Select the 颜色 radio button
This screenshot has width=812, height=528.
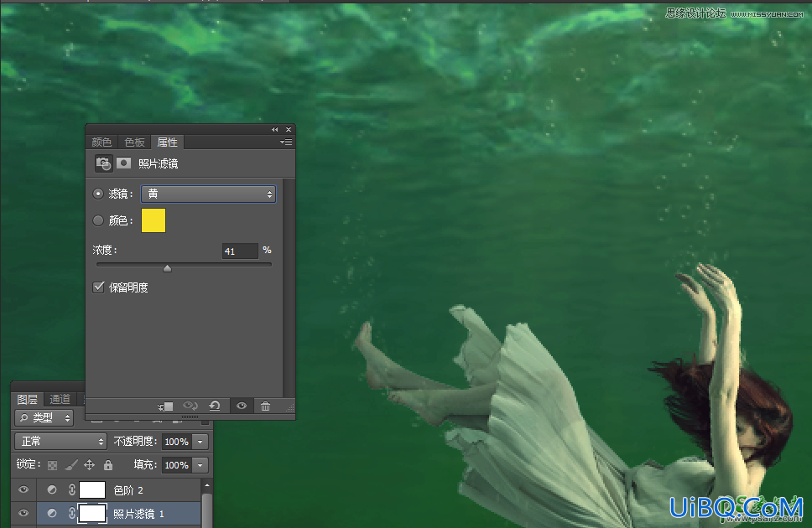(x=98, y=220)
